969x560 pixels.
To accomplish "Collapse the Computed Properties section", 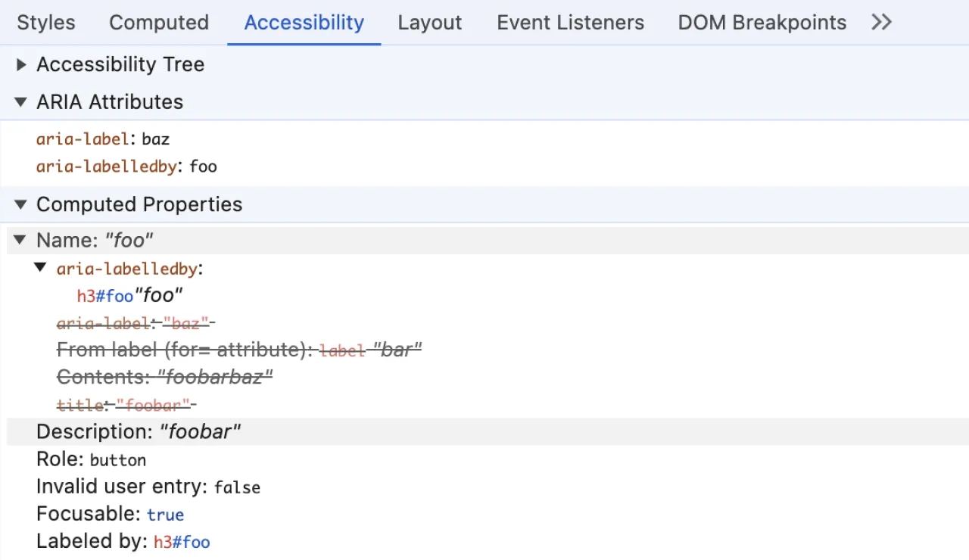I will 20,204.
